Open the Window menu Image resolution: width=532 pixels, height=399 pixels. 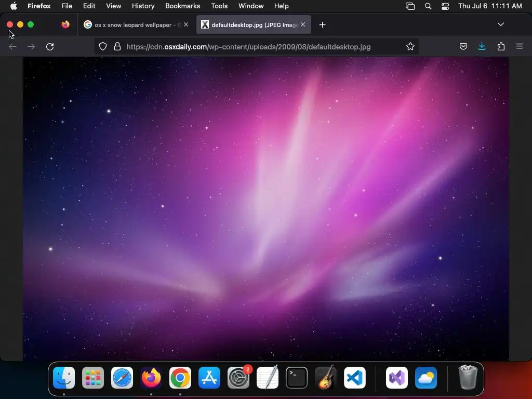coord(251,6)
